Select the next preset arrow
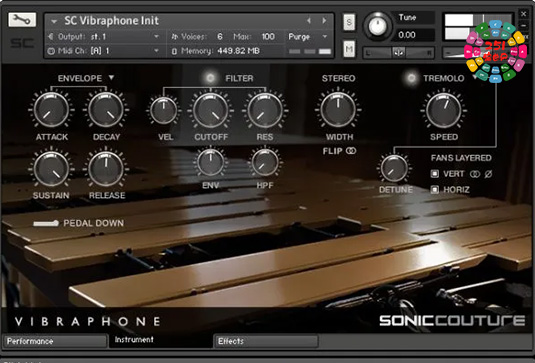The width and height of the screenshot is (535, 363). [x=324, y=21]
